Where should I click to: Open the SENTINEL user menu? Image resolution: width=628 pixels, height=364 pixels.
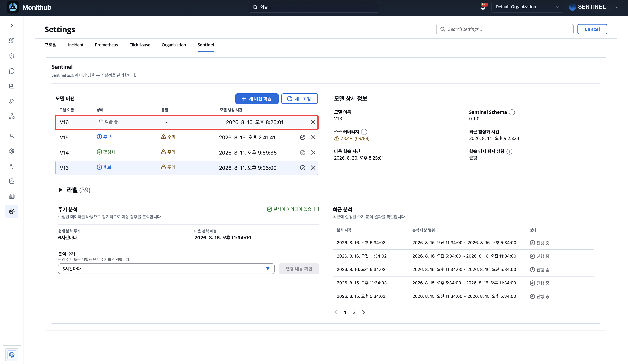tap(593, 7)
